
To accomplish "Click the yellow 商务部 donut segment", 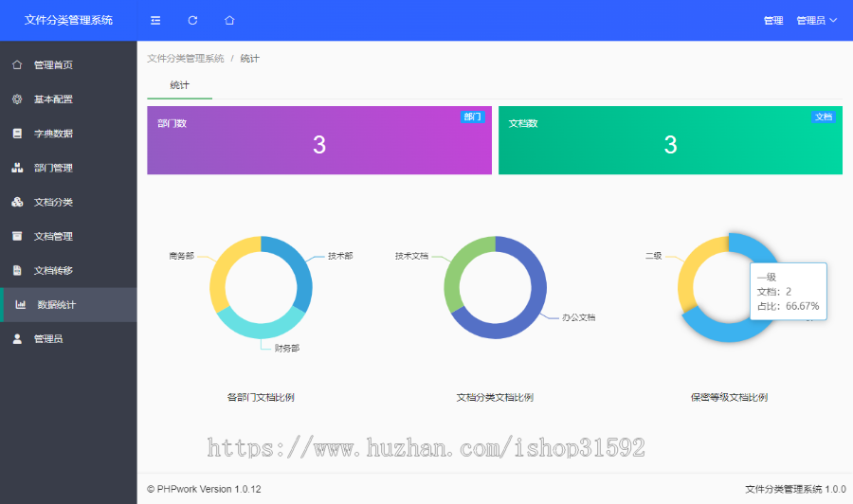I will click(x=224, y=266).
